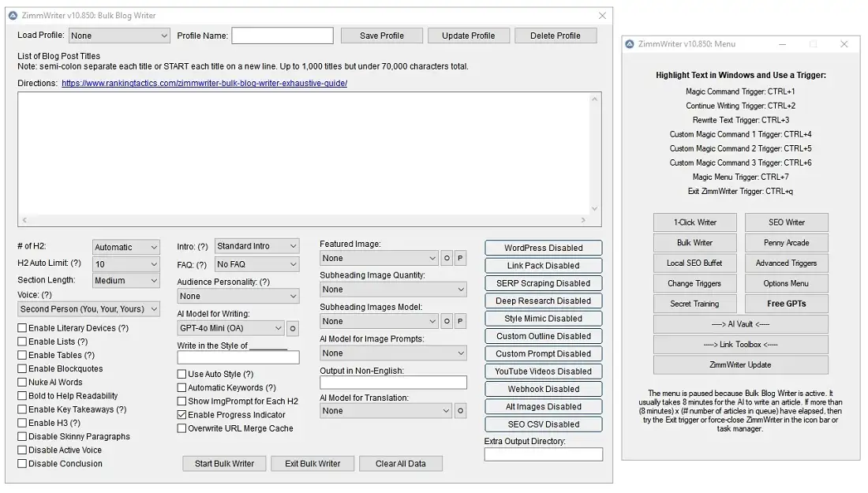Click the P button beside Featured Image dropdown

(x=461, y=258)
